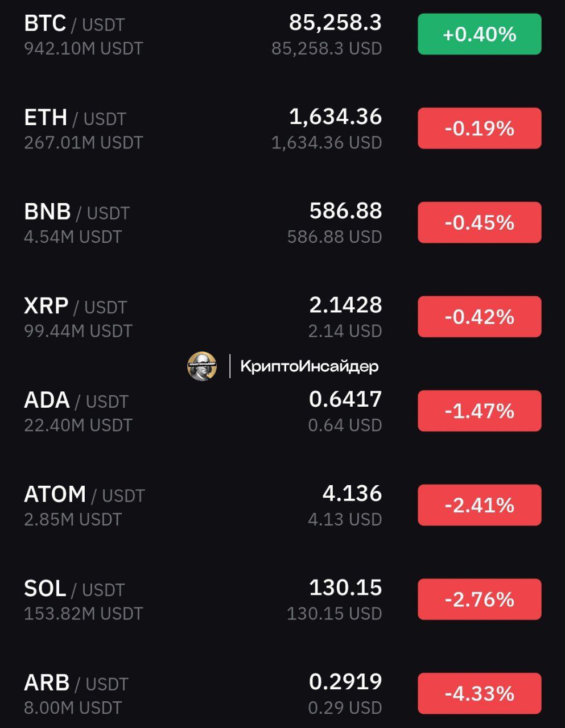Tap the ETH -0.19% red change badge
This screenshot has height=728, width=565.
(479, 129)
